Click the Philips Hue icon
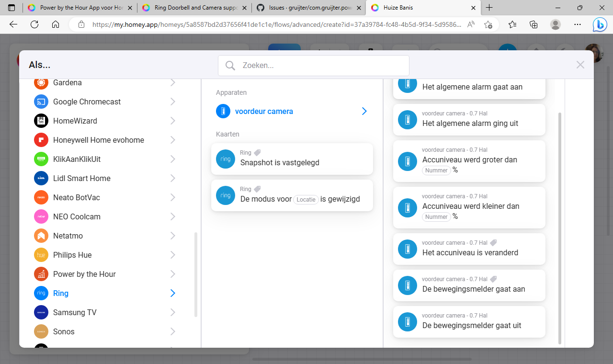The image size is (613, 364). (41, 255)
